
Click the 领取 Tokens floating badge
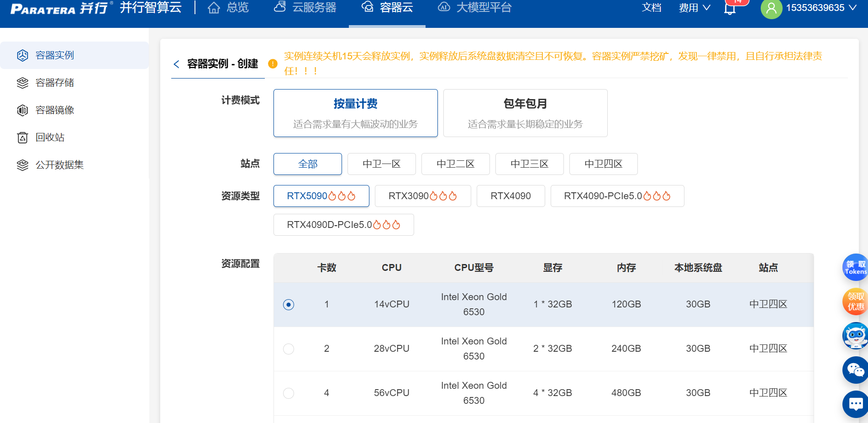pos(855,267)
